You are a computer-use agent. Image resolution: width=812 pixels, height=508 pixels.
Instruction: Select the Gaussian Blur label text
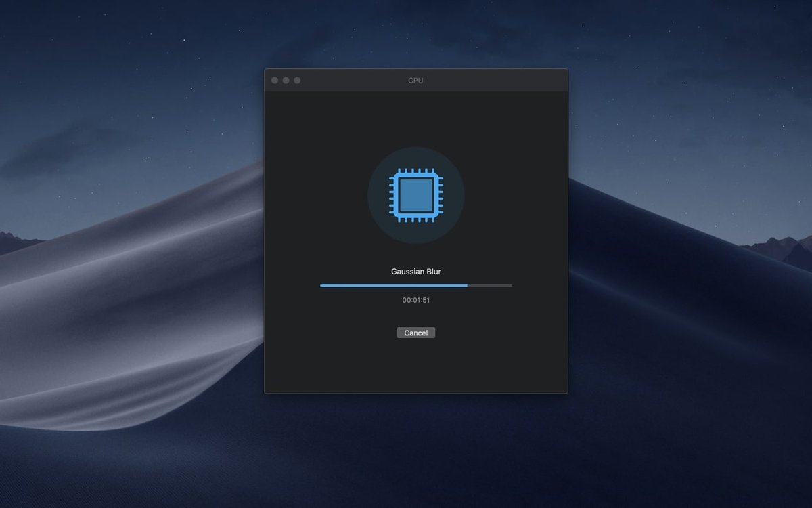[415, 271]
